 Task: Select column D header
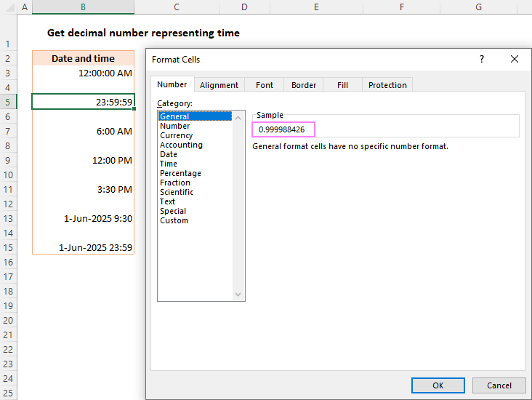click(244, 7)
